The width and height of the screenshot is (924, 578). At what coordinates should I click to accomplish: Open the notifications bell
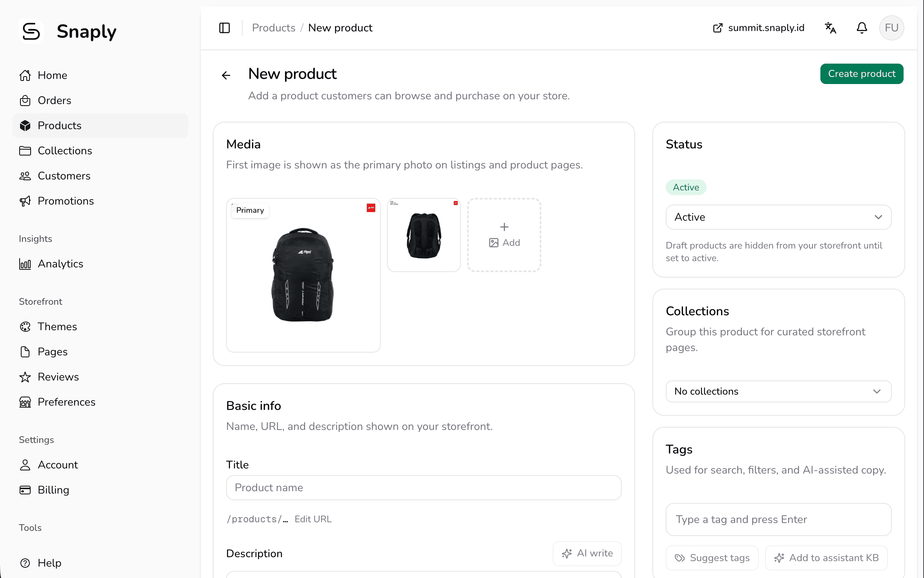click(x=862, y=28)
